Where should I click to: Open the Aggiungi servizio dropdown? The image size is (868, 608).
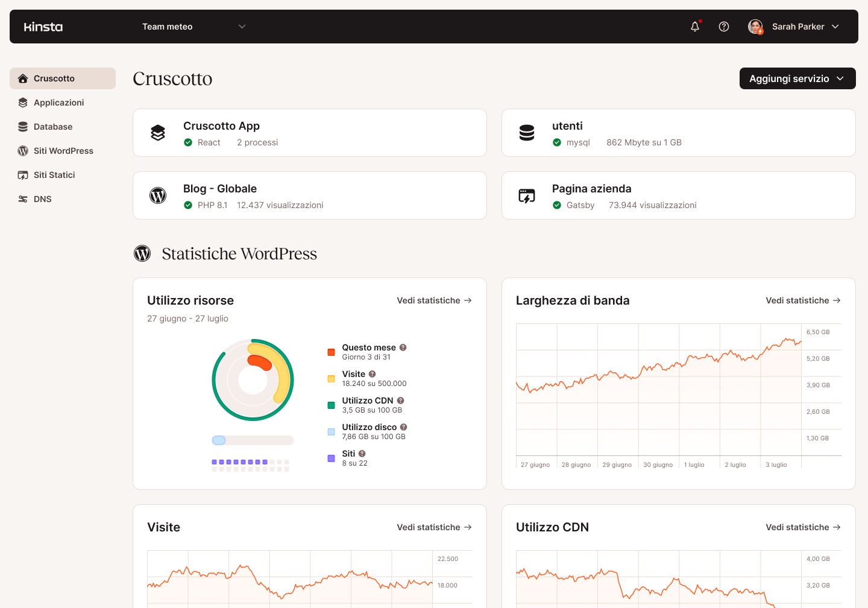pyautogui.click(x=797, y=78)
